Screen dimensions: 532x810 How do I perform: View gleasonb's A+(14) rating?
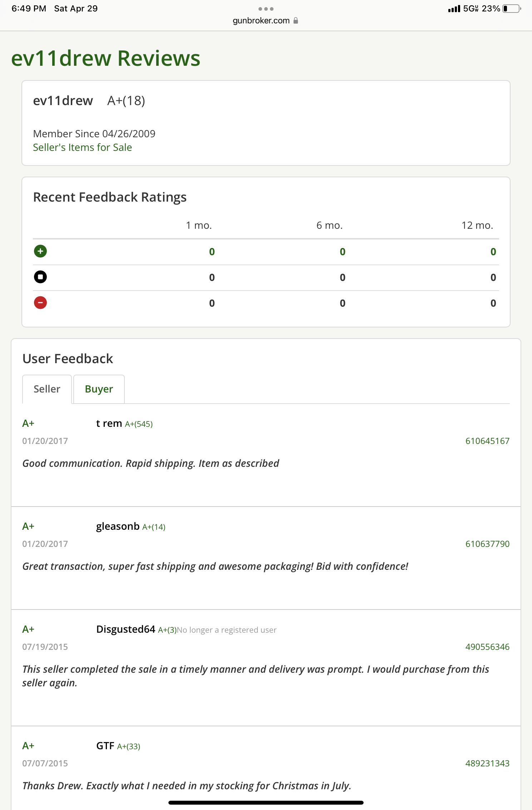(154, 527)
